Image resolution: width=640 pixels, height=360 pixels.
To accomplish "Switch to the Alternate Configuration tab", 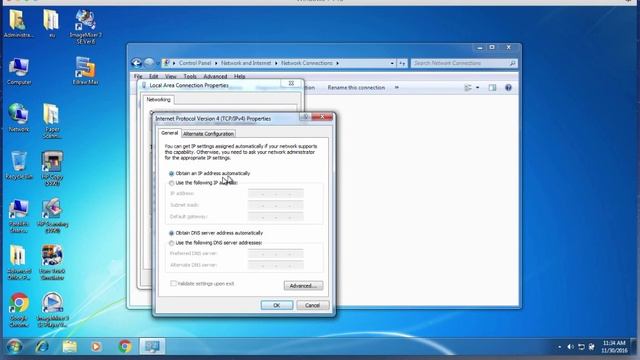I will pos(208,134).
